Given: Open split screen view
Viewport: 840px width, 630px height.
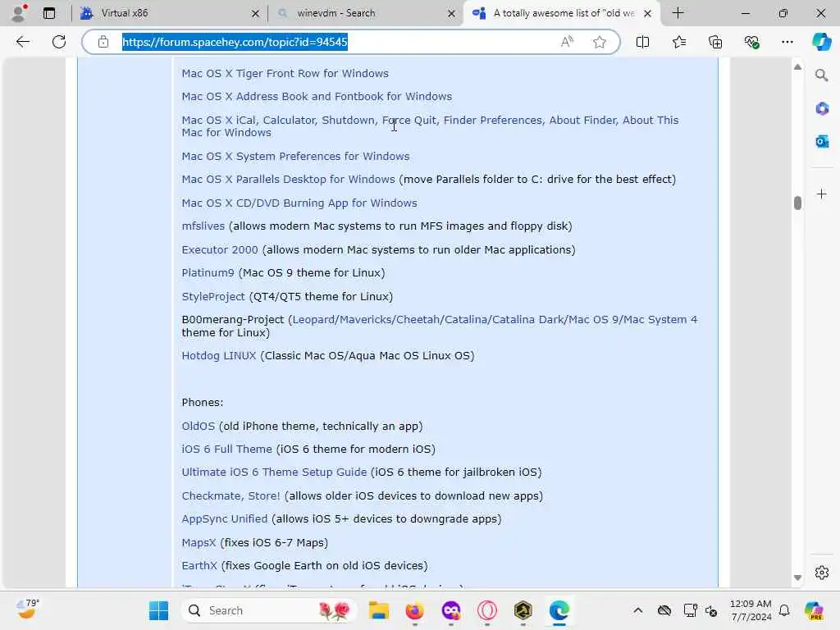Looking at the screenshot, I should tap(642, 42).
